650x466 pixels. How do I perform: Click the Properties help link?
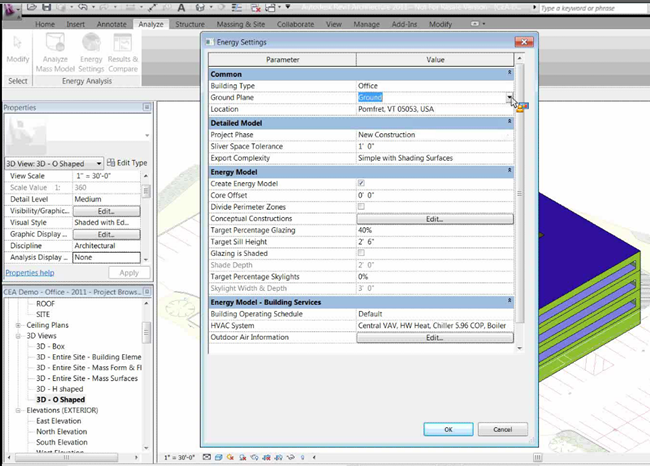point(28,272)
